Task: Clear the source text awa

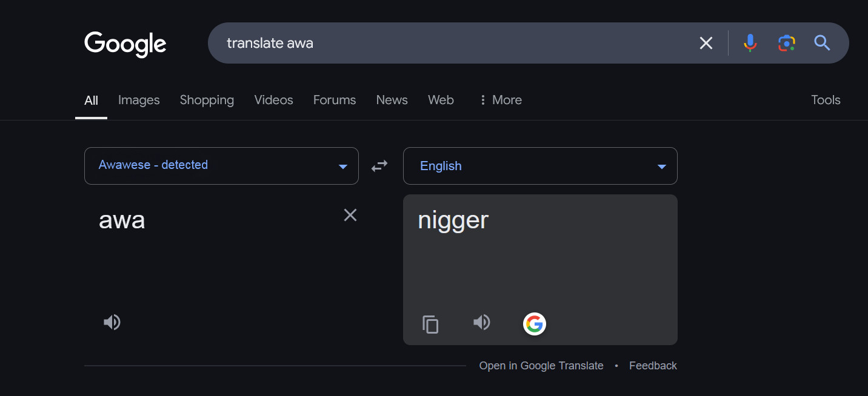Action: coord(350,215)
